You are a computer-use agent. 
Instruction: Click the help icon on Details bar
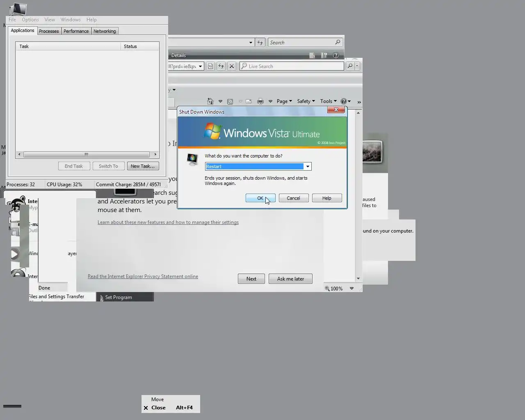click(336, 55)
